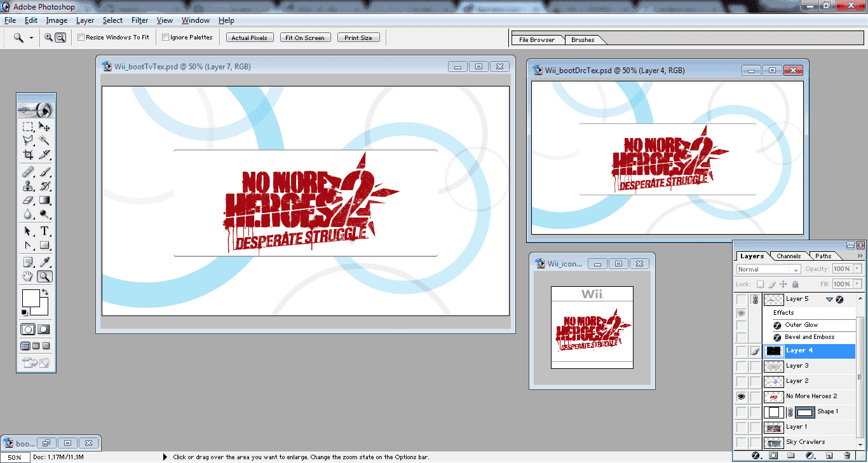The image size is (868, 463).
Task: Select the Notes tool
Action: (x=28, y=262)
